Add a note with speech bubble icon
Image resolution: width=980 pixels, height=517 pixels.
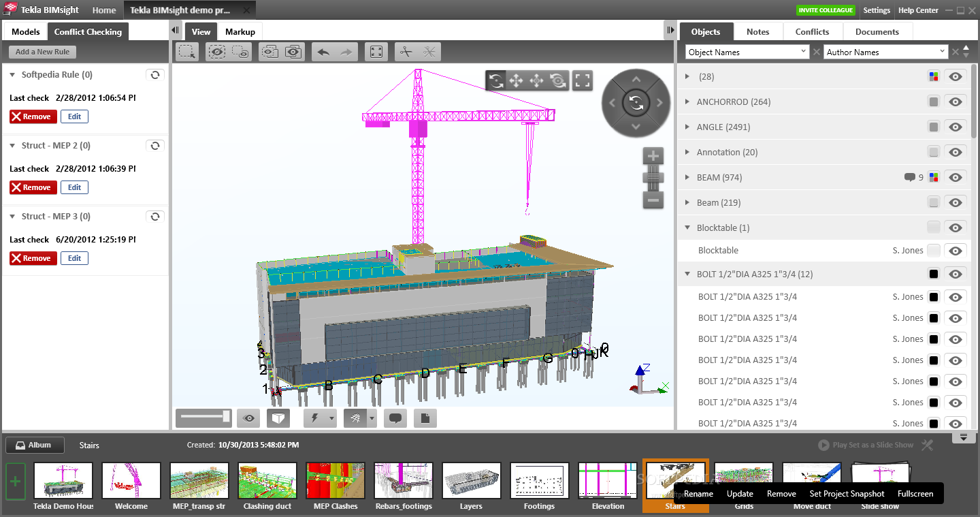(395, 418)
